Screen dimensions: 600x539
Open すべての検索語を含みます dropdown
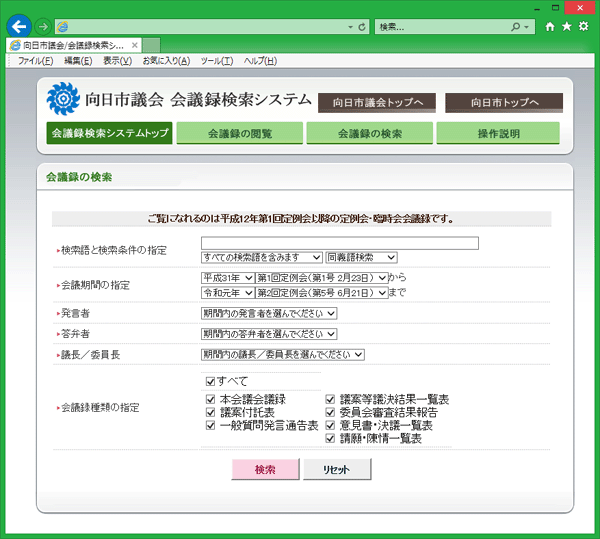tap(262, 257)
